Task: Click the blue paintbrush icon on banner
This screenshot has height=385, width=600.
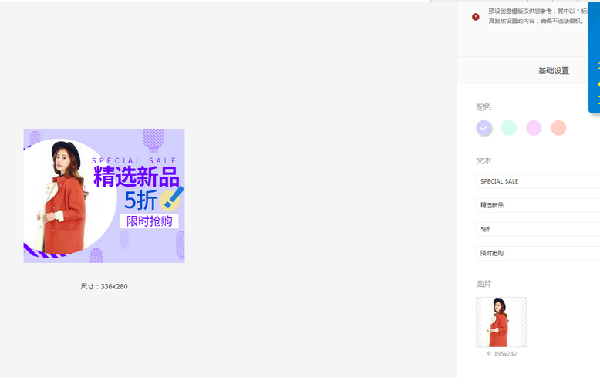Action: (174, 197)
